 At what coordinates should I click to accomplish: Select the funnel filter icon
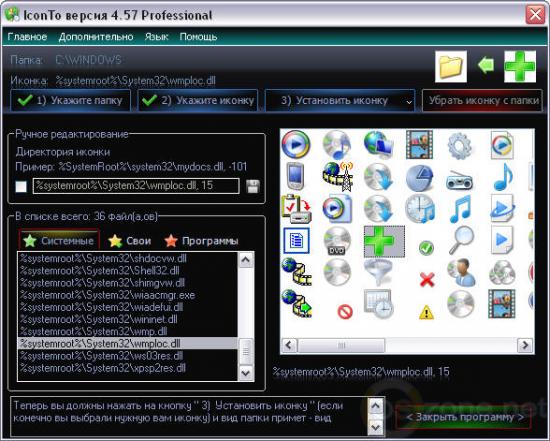[378, 272]
